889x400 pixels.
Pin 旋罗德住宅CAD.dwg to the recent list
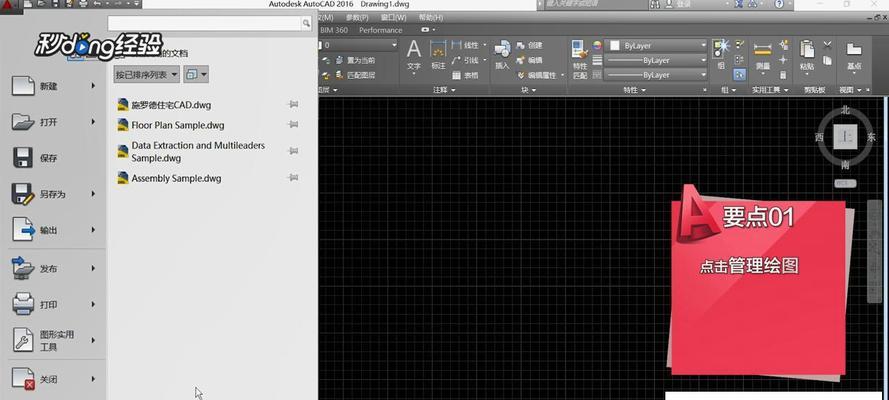pos(294,104)
